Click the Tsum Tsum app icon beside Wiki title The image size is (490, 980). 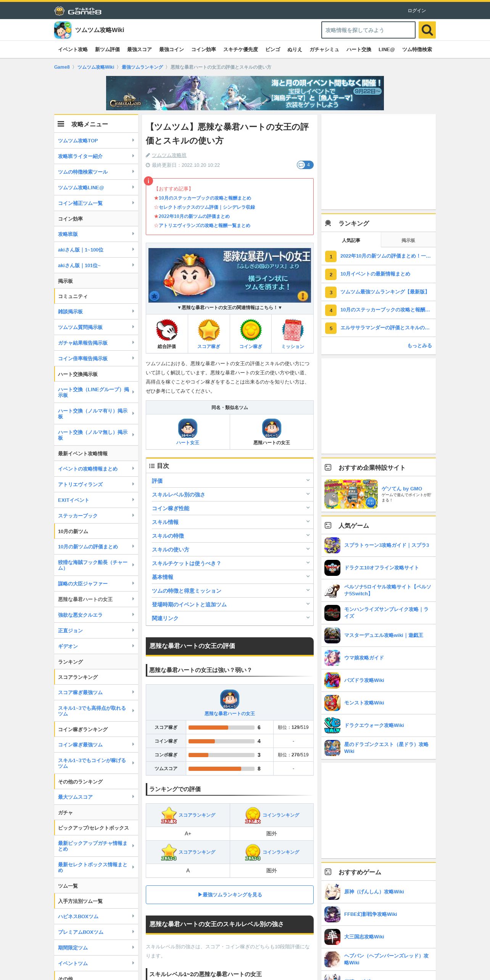click(x=63, y=30)
